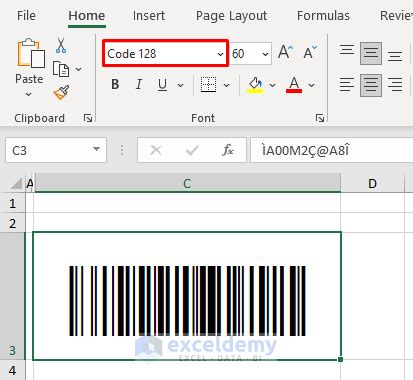This screenshot has height=380, width=413.
Task: Activate the Format Painter brush
Action: click(x=61, y=92)
